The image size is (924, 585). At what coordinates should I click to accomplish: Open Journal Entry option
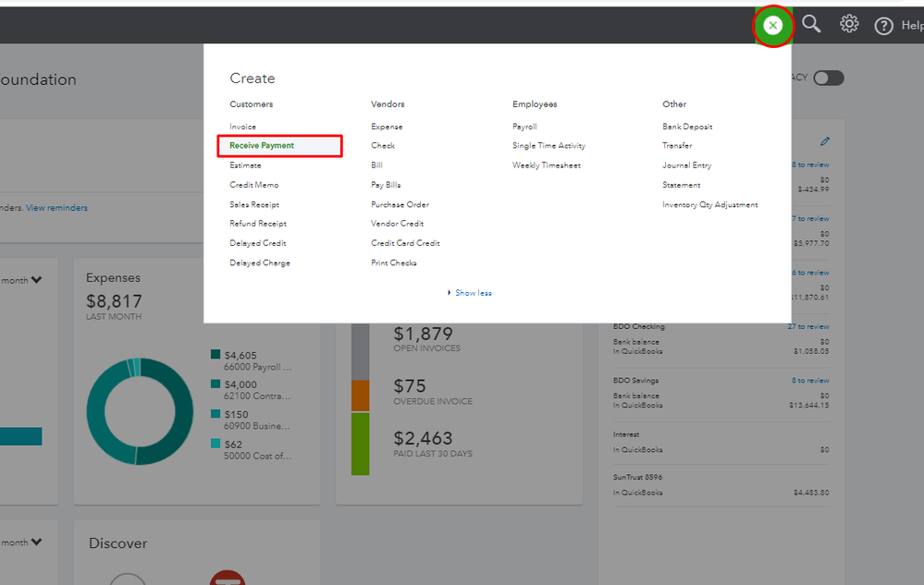click(x=686, y=165)
